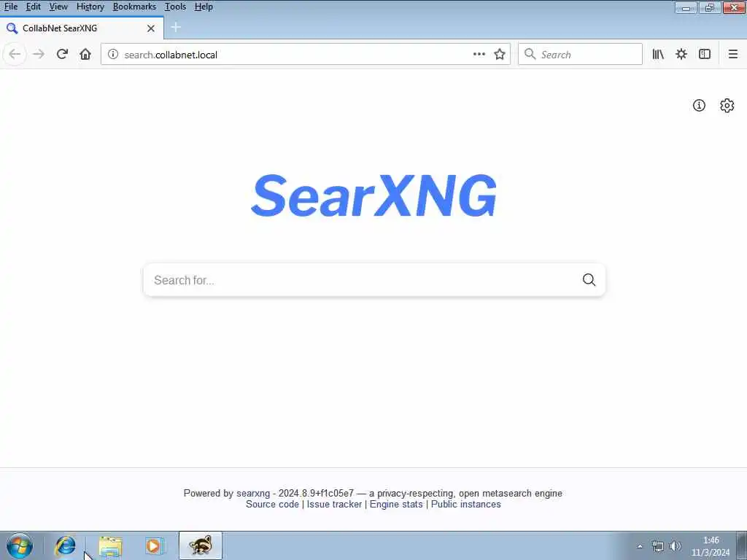Click the magnifier in the browser search box
The height and width of the screenshot is (560, 747).
pyautogui.click(x=530, y=54)
